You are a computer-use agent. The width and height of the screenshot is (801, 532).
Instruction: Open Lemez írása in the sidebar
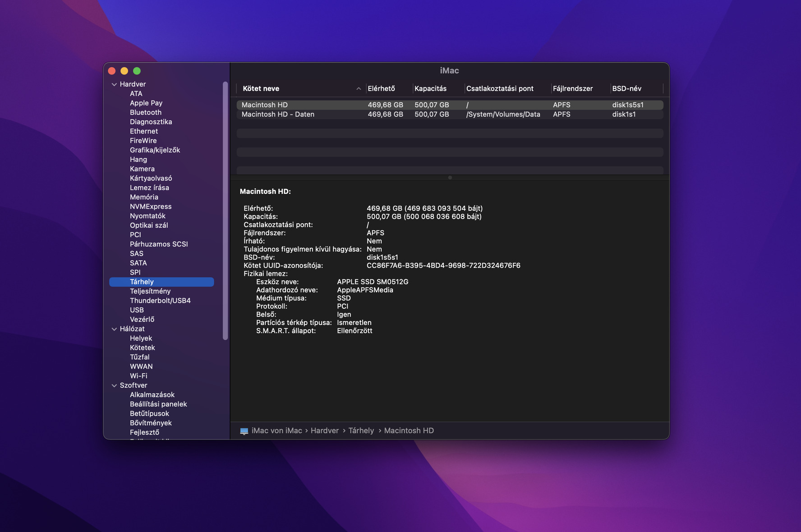(x=150, y=188)
